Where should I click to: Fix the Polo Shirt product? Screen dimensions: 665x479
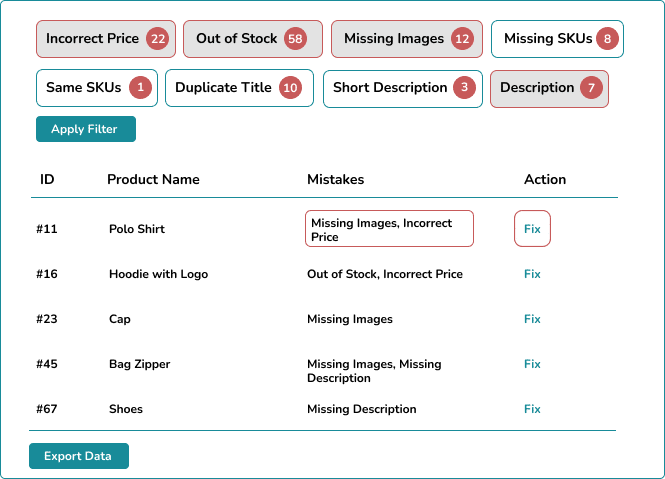coord(532,229)
